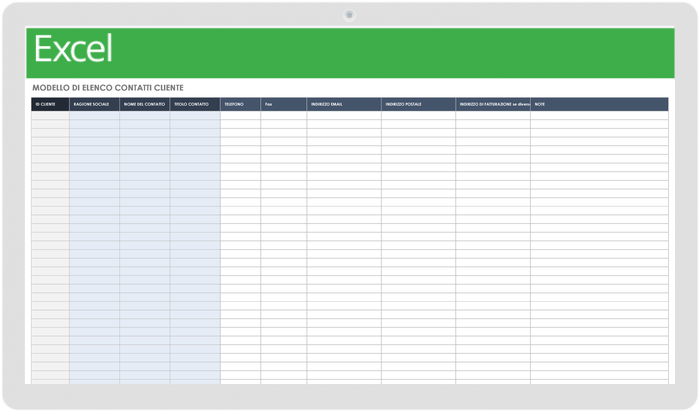Select the TITOLO CONTATTO column header
The height and width of the screenshot is (412, 700).
click(x=195, y=104)
